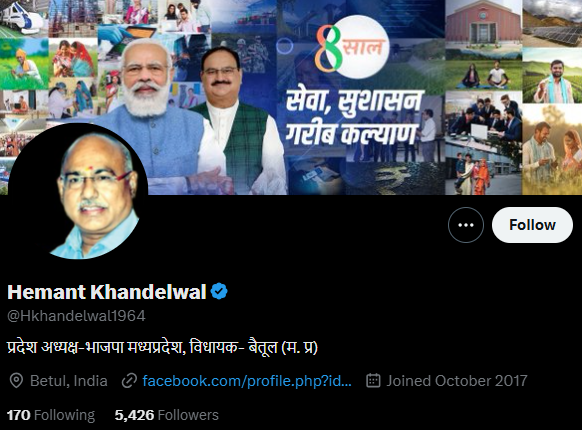
Task: Click the solar panels photo in banner corner
Action: (x=552, y=23)
